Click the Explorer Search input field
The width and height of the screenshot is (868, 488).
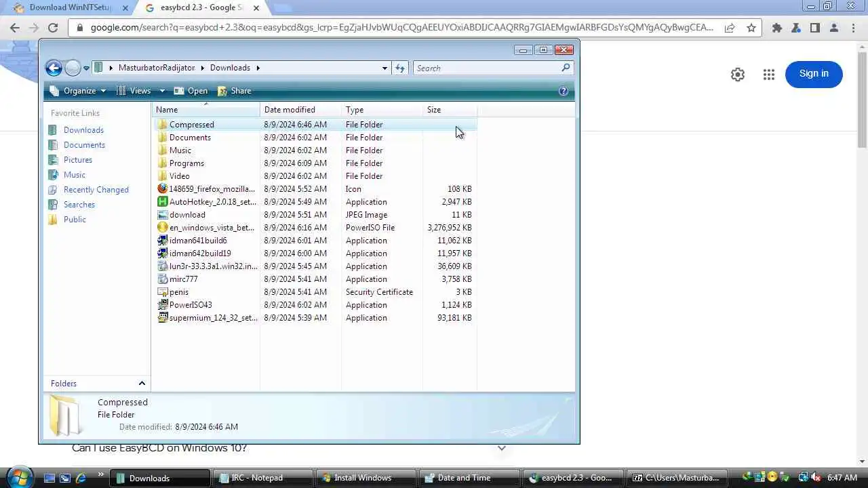[x=487, y=68]
